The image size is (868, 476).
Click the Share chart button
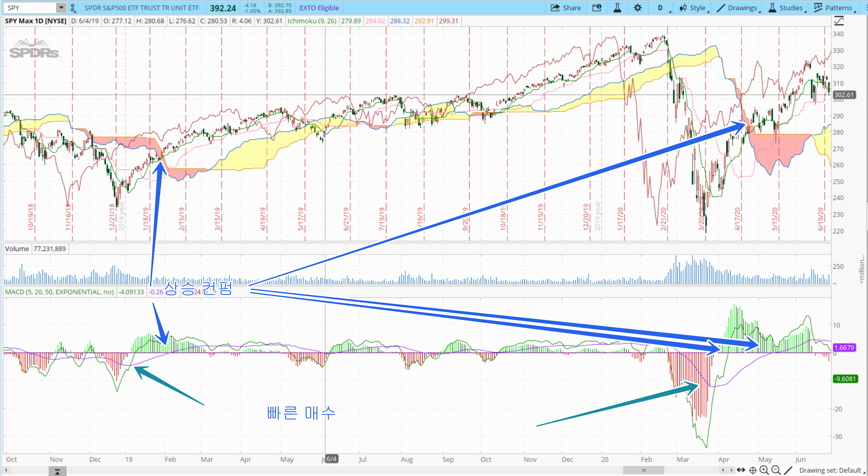566,8
